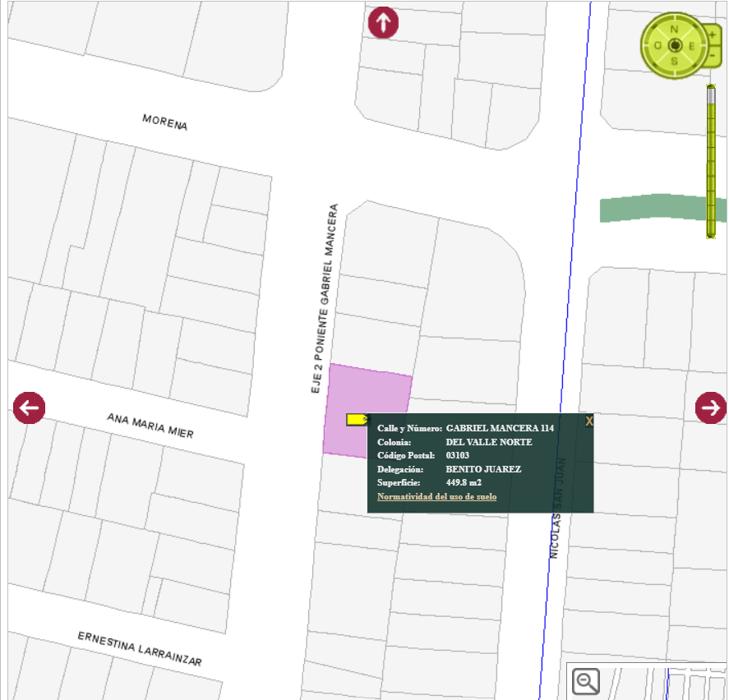Close the property info popup
The width and height of the screenshot is (729, 700).
pyautogui.click(x=588, y=421)
